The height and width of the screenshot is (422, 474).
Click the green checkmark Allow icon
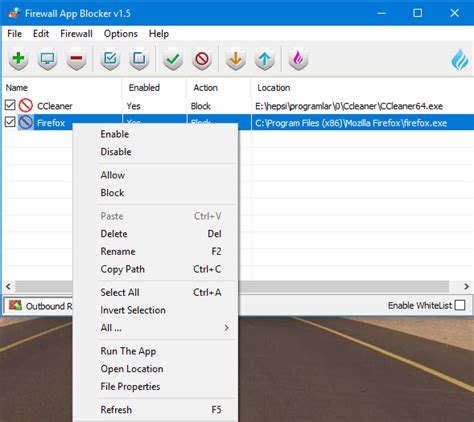click(x=173, y=59)
